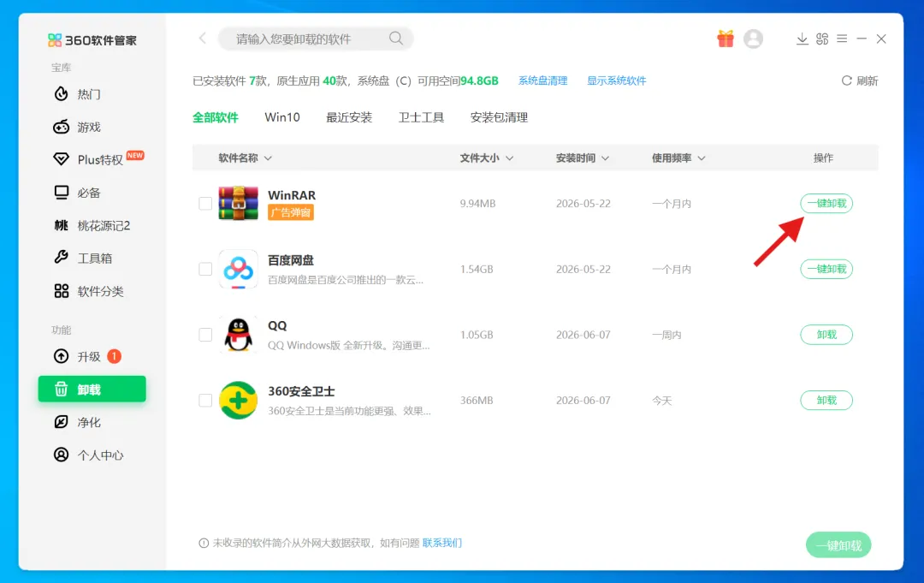
Task: Open the 净化 leaf icon
Action: click(62, 421)
